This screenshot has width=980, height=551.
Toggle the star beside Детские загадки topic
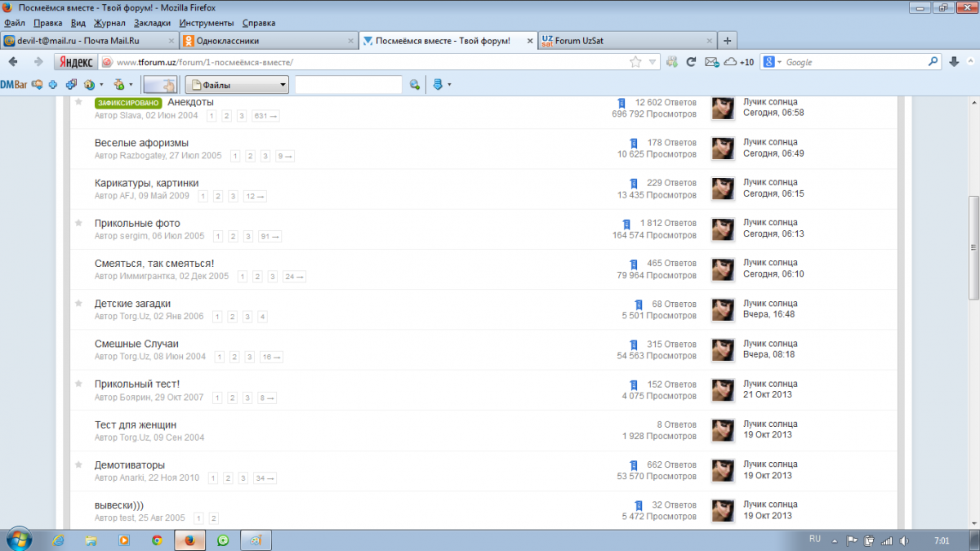[78, 304]
